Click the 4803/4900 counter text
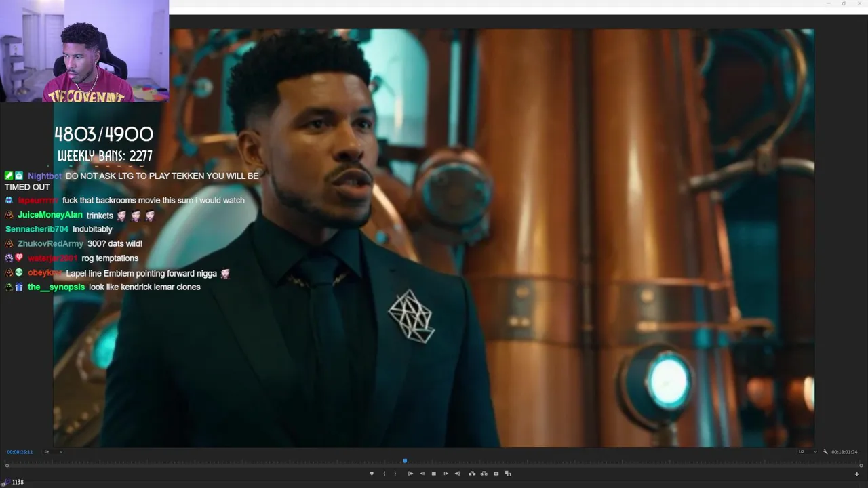868x488 pixels. point(104,134)
